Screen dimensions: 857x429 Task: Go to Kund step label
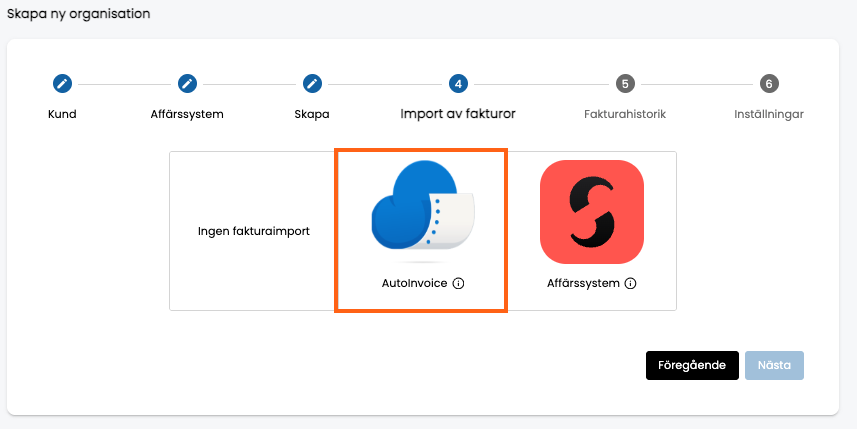62,114
